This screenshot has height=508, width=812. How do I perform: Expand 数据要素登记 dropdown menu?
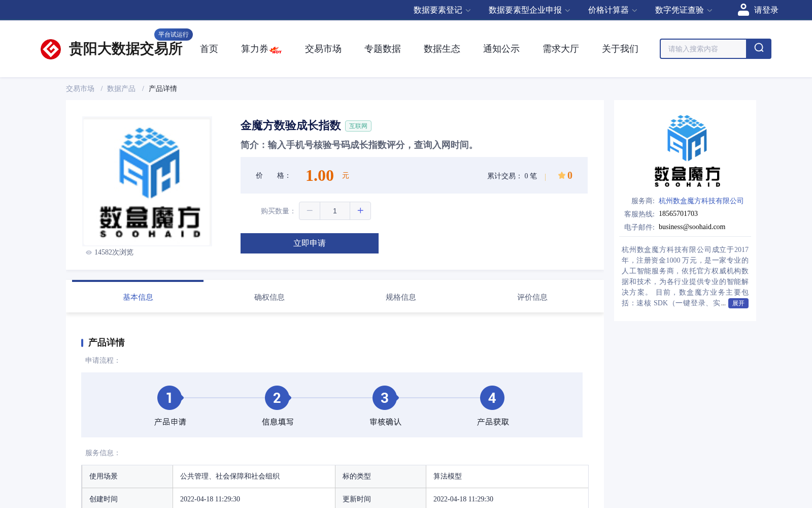click(442, 10)
